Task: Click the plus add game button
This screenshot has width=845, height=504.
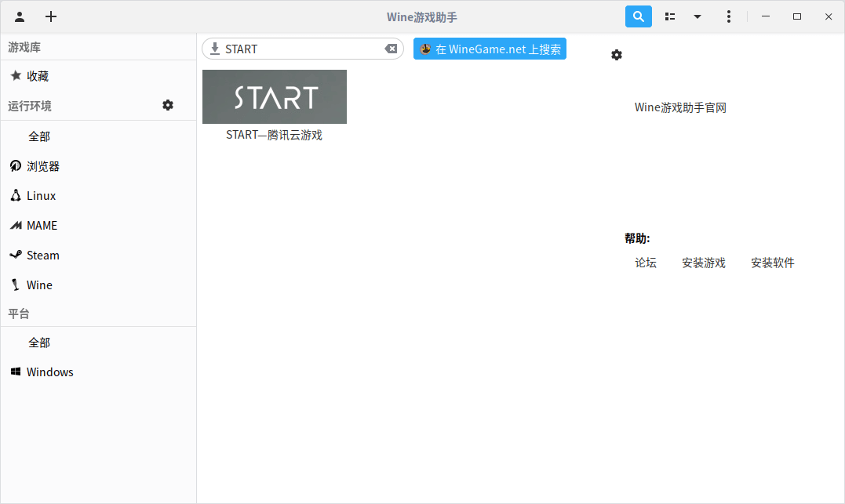Action: (x=51, y=16)
